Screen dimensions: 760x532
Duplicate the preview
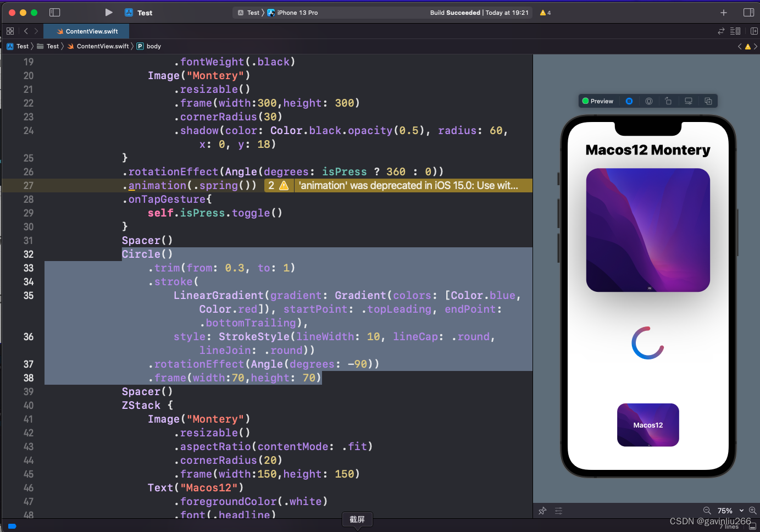point(708,101)
